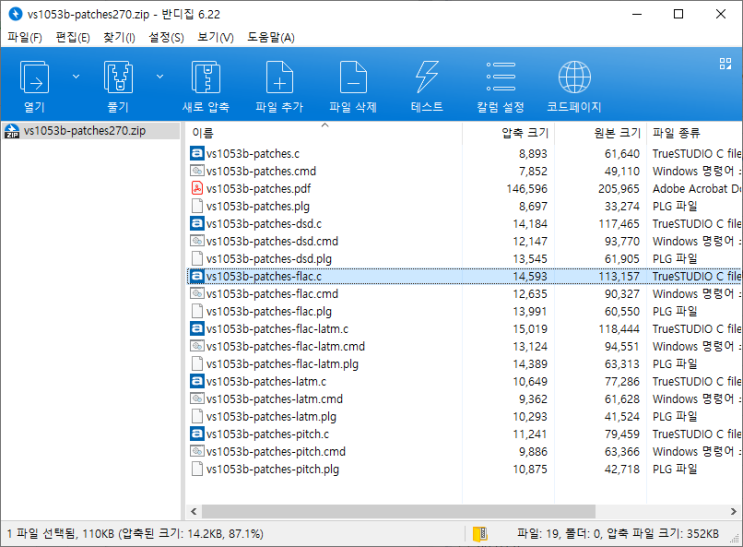The image size is (743, 547).
Task: Sort by the 압축 크기 column header
Action: tap(508, 133)
